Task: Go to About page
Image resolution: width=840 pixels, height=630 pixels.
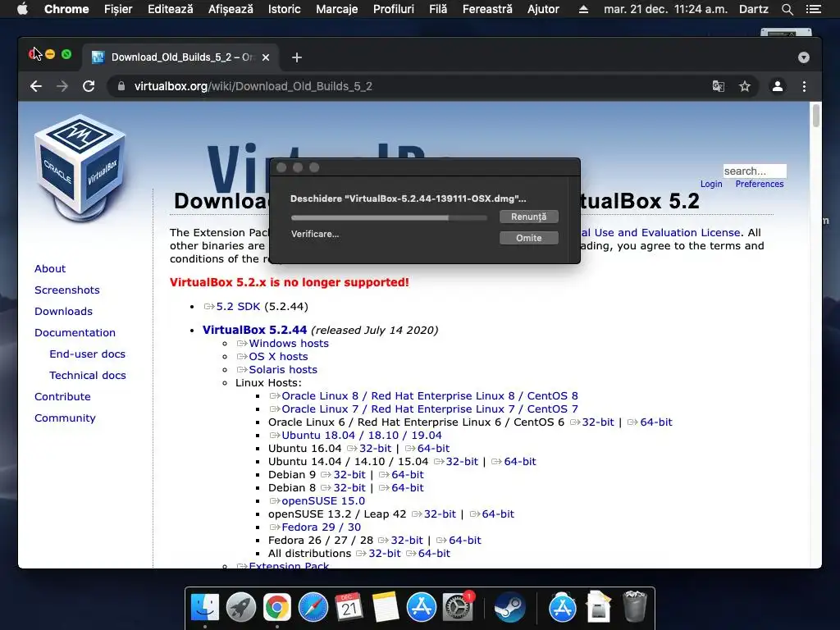Action: coord(50,268)
